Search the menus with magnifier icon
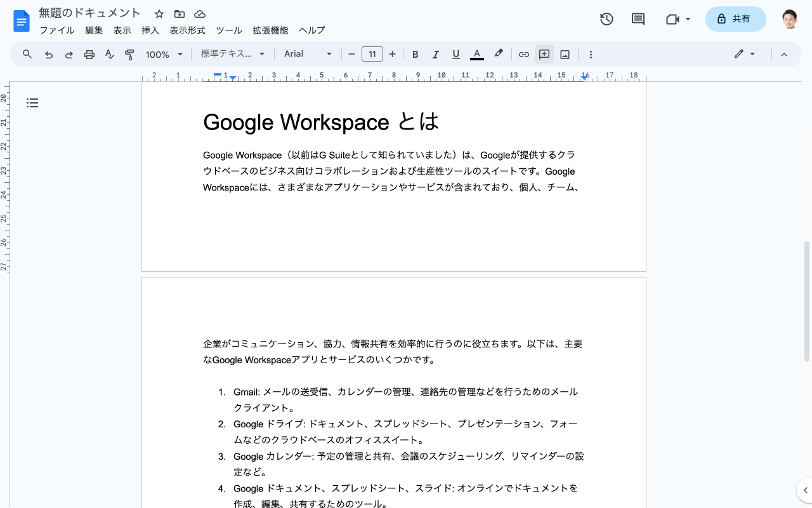The image size is (812, 508). point(27,54)
